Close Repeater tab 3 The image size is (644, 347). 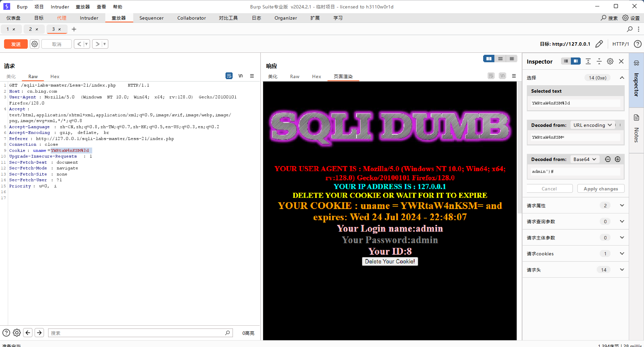click(60, 29)
